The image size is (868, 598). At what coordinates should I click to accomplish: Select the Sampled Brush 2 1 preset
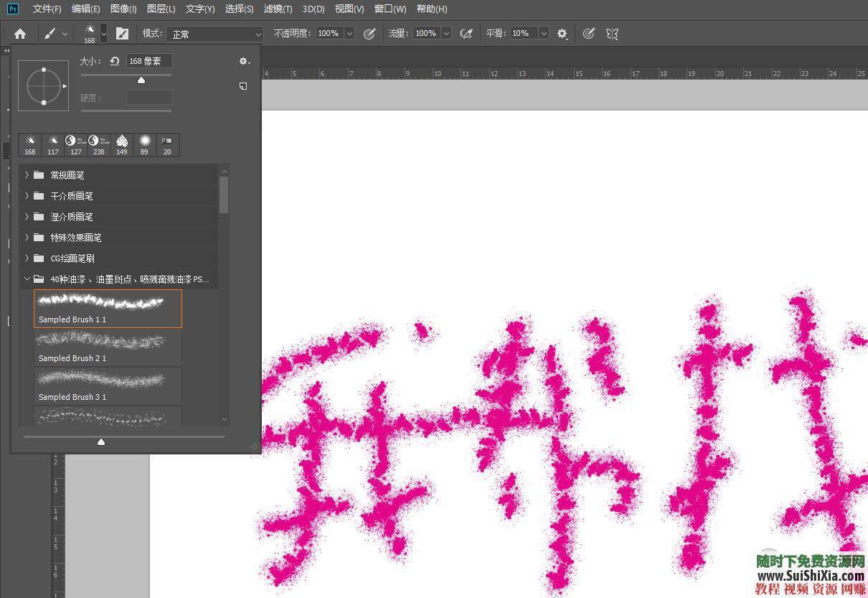[x=108, y=347]
